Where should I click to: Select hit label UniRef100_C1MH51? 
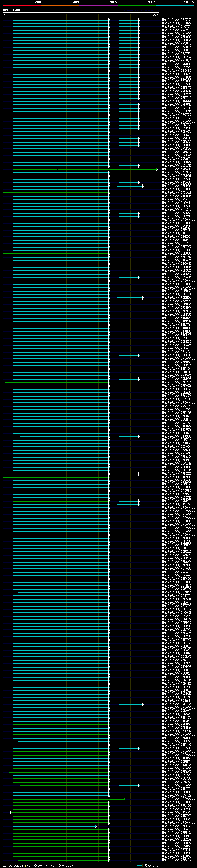click(177, 304)
